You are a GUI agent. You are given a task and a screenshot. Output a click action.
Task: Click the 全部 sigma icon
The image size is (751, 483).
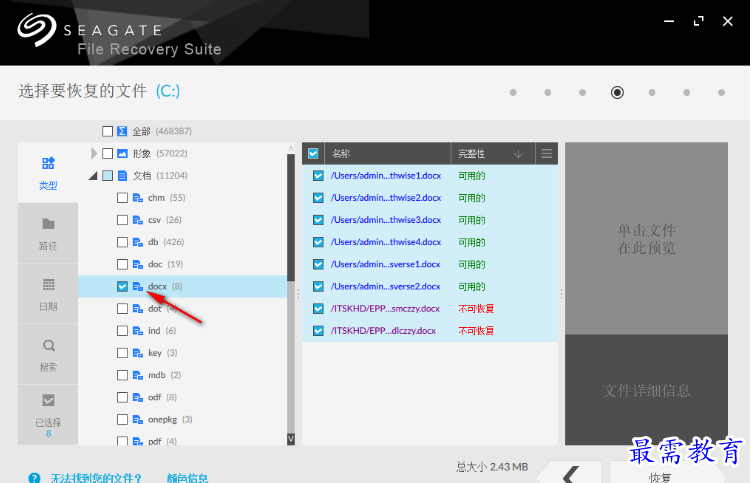pos(122,131)
